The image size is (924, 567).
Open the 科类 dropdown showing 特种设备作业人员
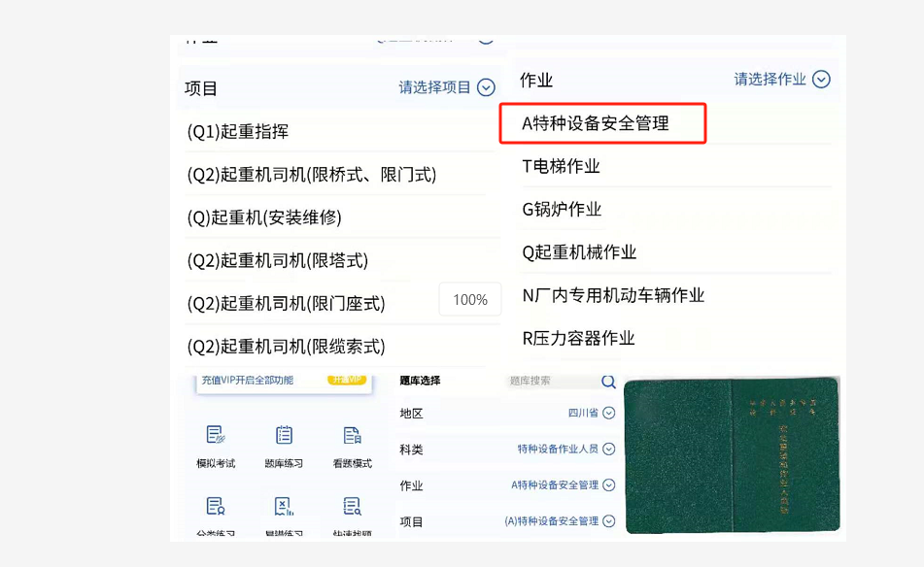click(x=566, y=449)
